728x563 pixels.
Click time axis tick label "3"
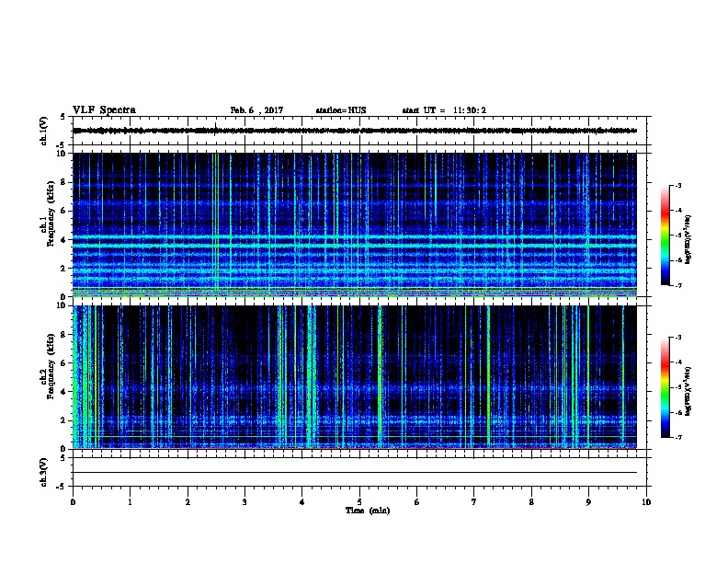pos(245,501)
